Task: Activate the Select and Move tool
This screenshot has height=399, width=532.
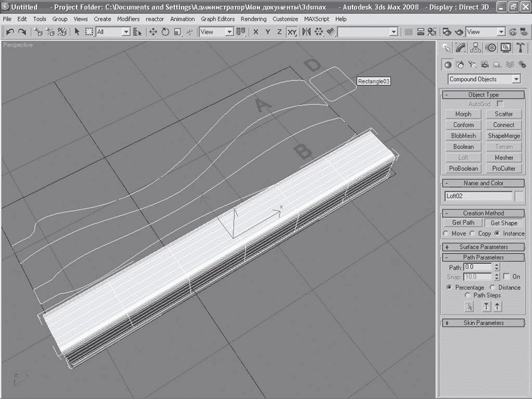Action: pyautogui.click(x=154, y=32)
